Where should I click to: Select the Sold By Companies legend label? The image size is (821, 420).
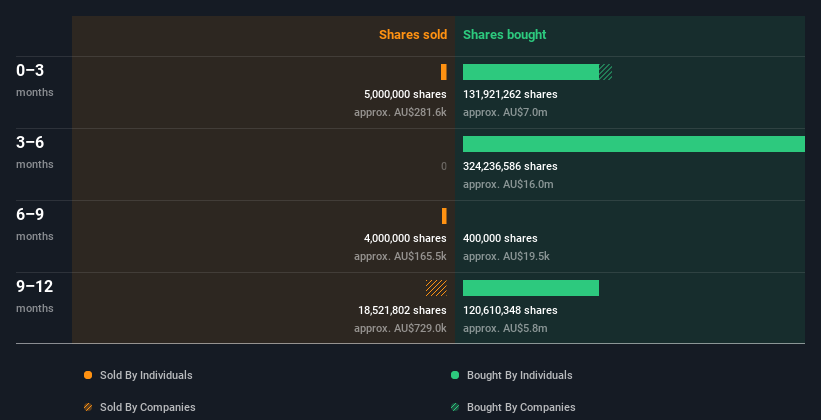click(x=148, y=407)
